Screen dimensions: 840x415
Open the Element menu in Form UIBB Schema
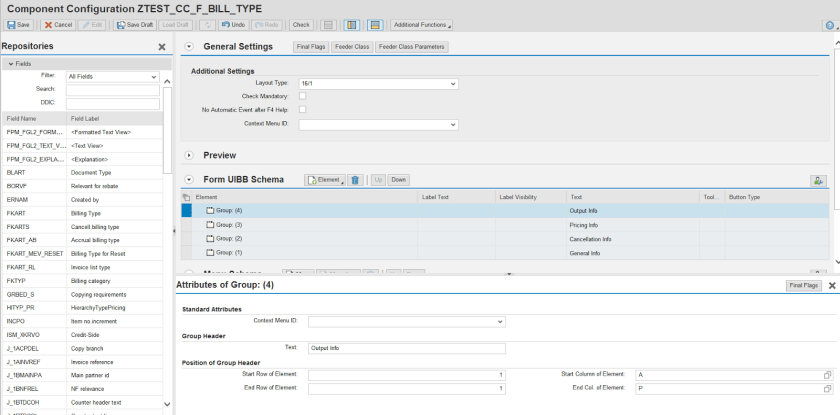325,179
